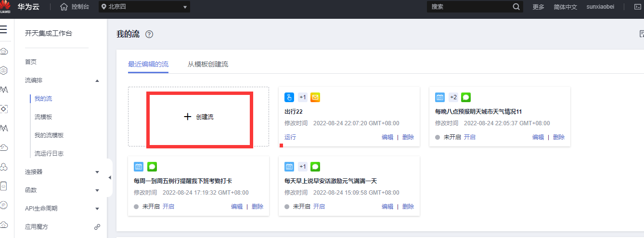Open 流运行日志 in sidebar
This screenshot has width=644, height=238.
pos(49,154)
